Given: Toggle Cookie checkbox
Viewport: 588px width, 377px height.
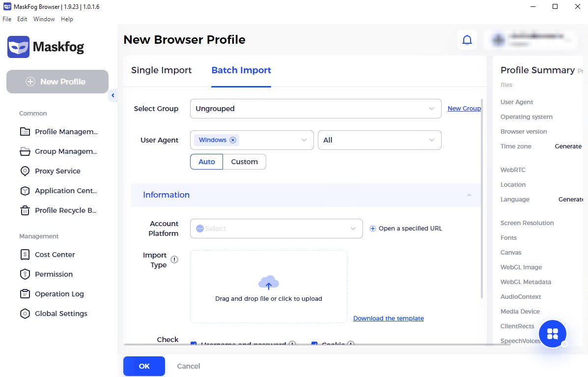Looking at the screenshot, I should (314, 344).
